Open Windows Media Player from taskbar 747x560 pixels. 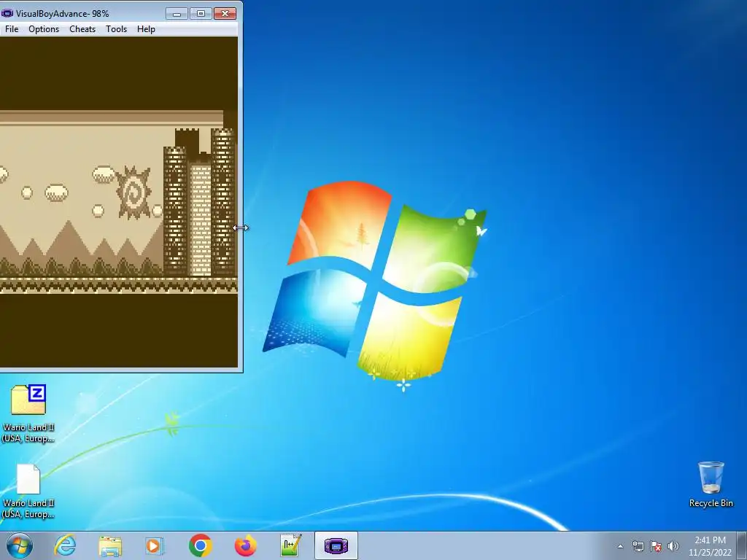(x=155, y=545)
